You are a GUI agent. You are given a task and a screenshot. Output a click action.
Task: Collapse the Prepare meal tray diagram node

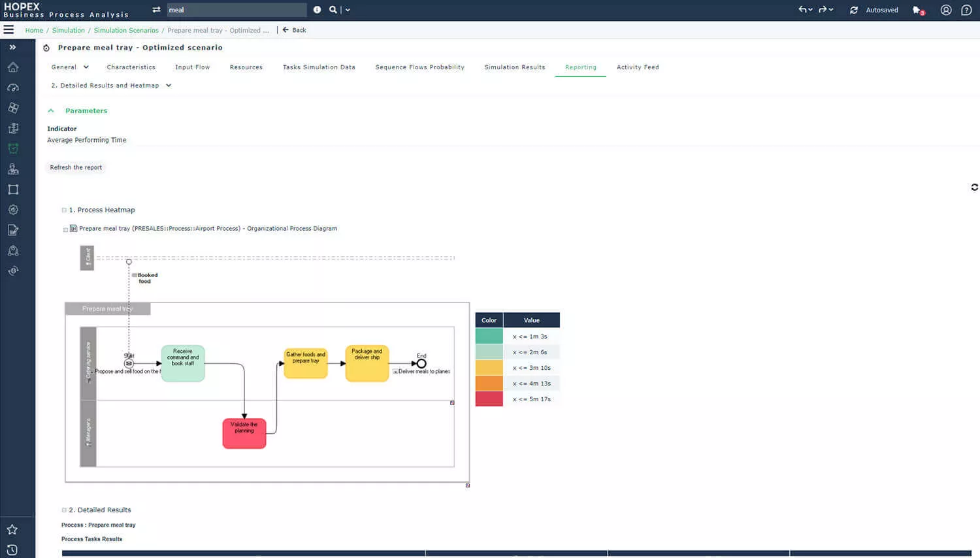point(65,229)
